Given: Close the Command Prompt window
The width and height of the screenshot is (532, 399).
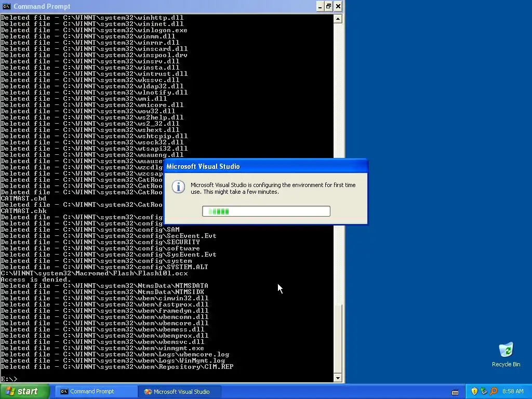Looking at the screenshot, I should pyautogui.click(x=338, y=6).
